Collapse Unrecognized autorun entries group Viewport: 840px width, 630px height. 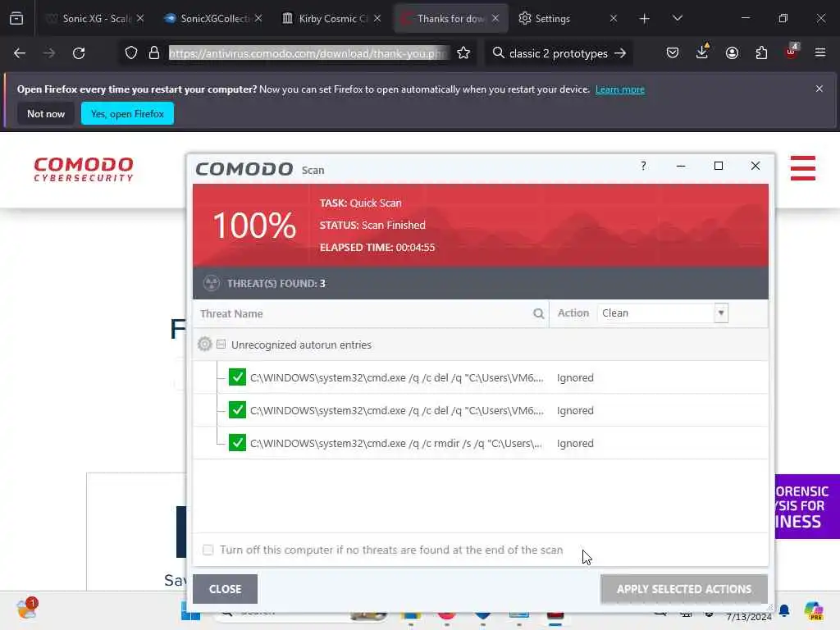point(221,344)
